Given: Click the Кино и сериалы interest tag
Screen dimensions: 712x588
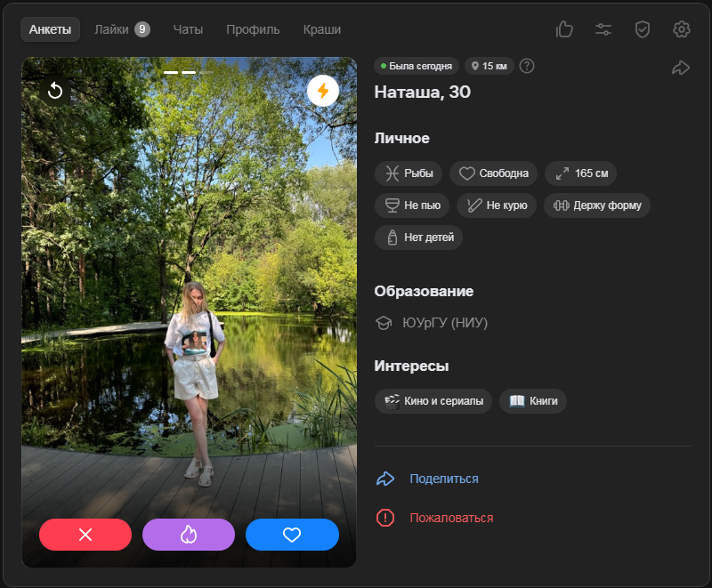Looking at the screenshot, I should click(x=433, y=401).
